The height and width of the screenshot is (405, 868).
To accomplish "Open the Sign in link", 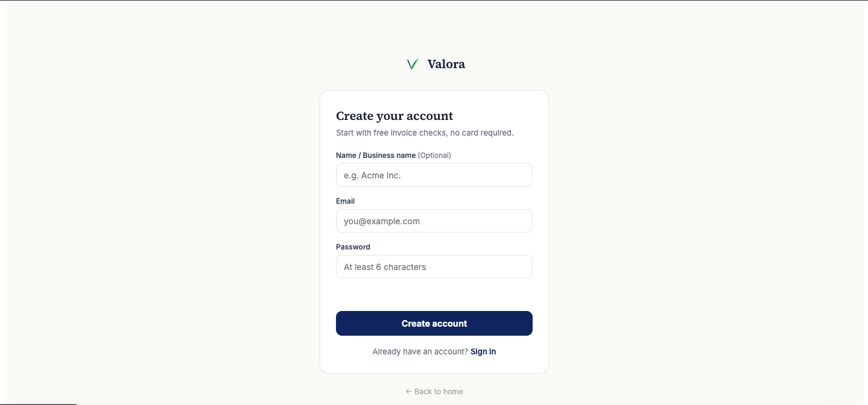I will point(483,352).
